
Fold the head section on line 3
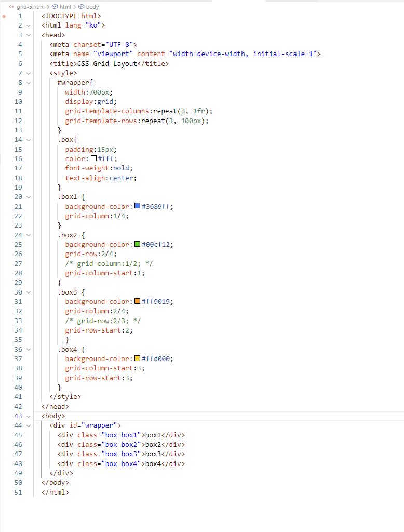[x=29, y=35]
